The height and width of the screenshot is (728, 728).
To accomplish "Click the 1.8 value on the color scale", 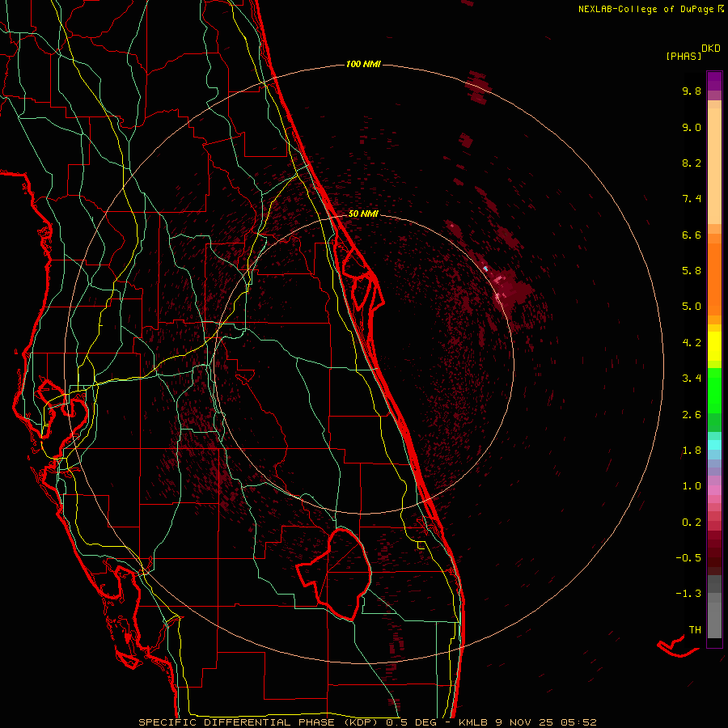I will click(x=692, y=451).
